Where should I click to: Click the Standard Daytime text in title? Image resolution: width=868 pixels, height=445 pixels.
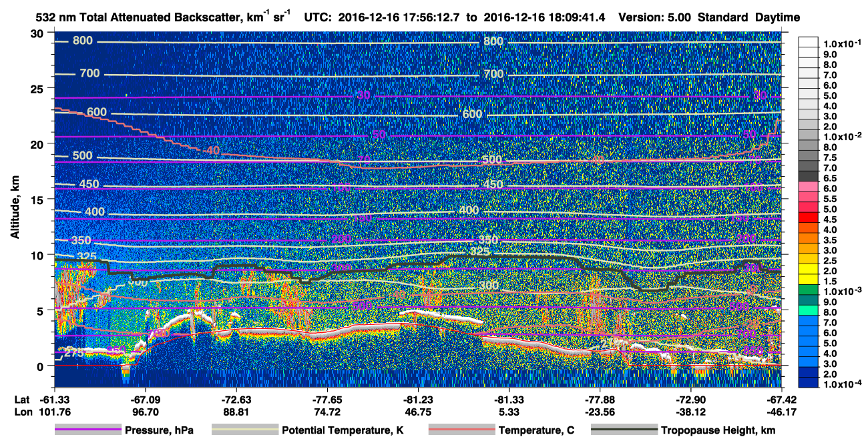pos(749,17)
